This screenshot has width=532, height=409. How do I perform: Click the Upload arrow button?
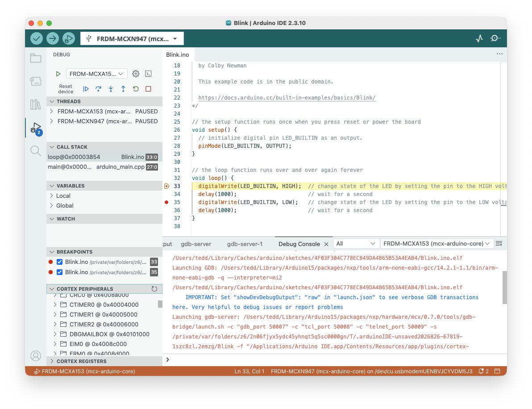coord(53,38)
